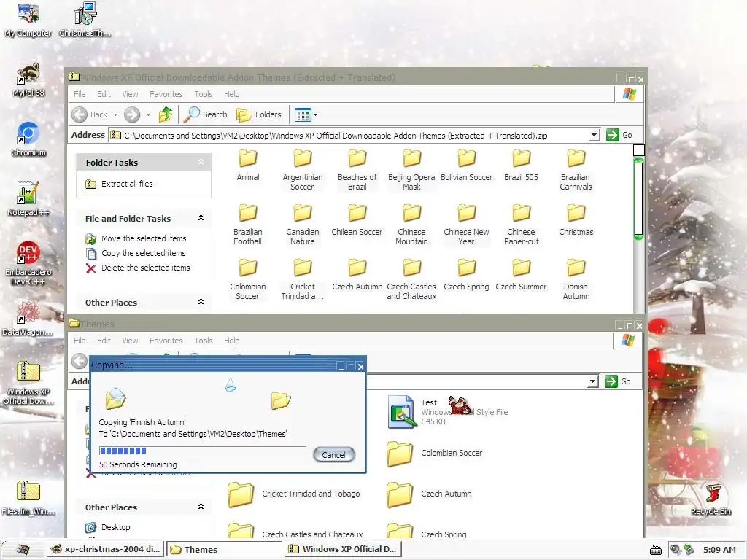Open Favorites menu in zip window

pyautogui.click(x=166, y=94)
